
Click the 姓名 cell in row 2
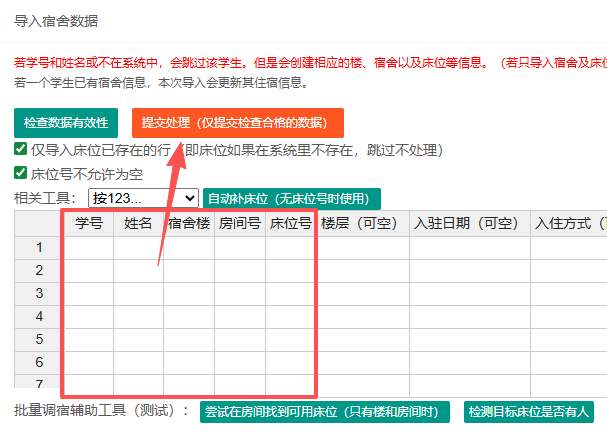(138, 270)
